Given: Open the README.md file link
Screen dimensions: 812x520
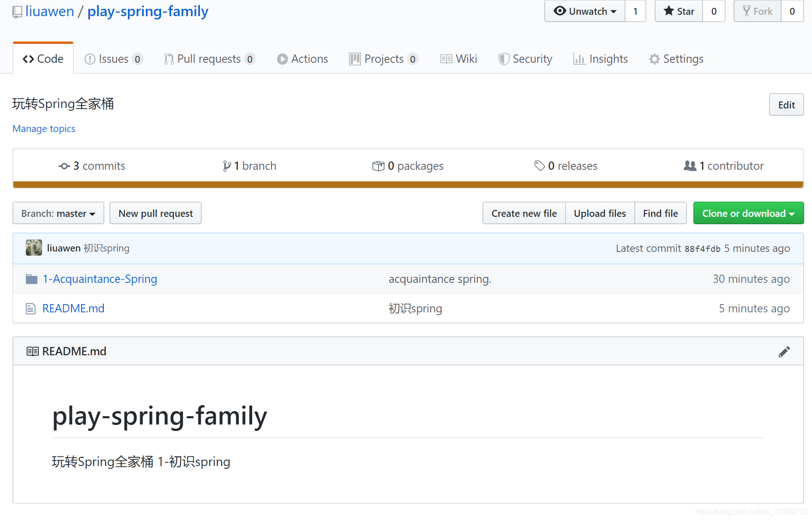Looking at the screenshot, I should point(73,309).
